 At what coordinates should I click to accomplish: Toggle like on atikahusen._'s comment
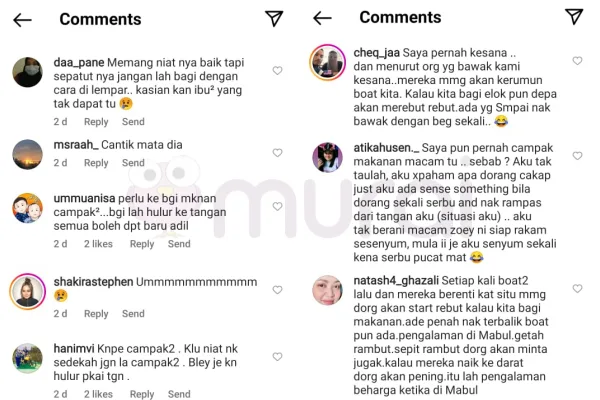click(x=577, y=155)
